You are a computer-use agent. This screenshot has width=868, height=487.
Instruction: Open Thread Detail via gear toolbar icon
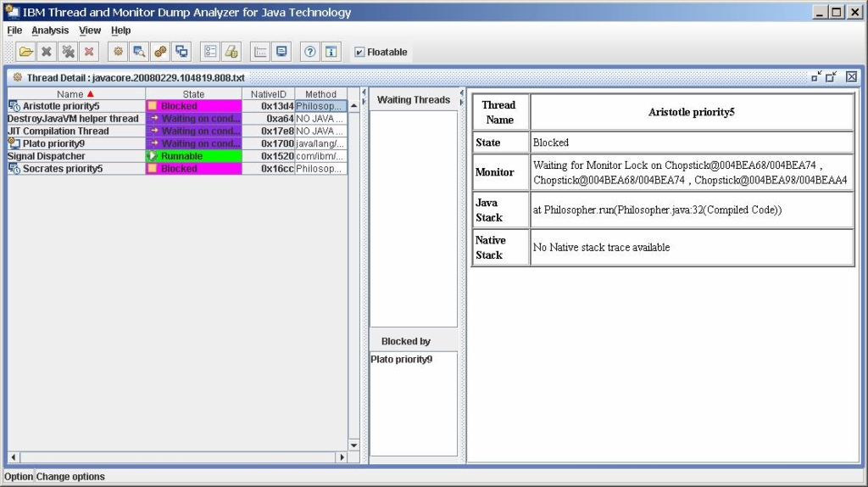point(118,52)
